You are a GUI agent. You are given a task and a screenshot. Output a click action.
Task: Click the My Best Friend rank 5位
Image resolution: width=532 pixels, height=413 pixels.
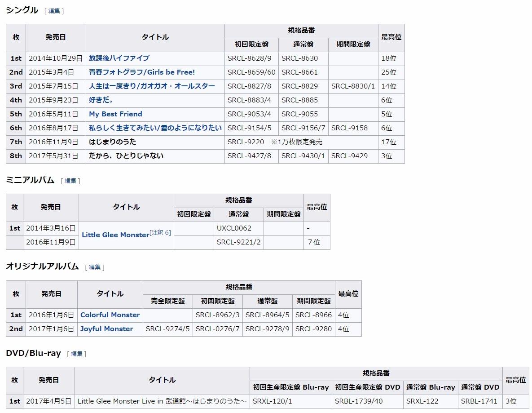[x=387, y=114]
